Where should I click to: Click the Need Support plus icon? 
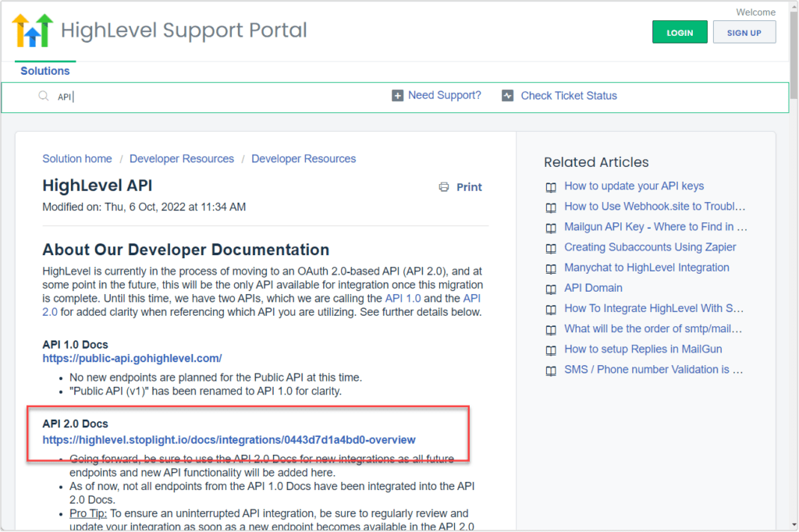(397, 95)
